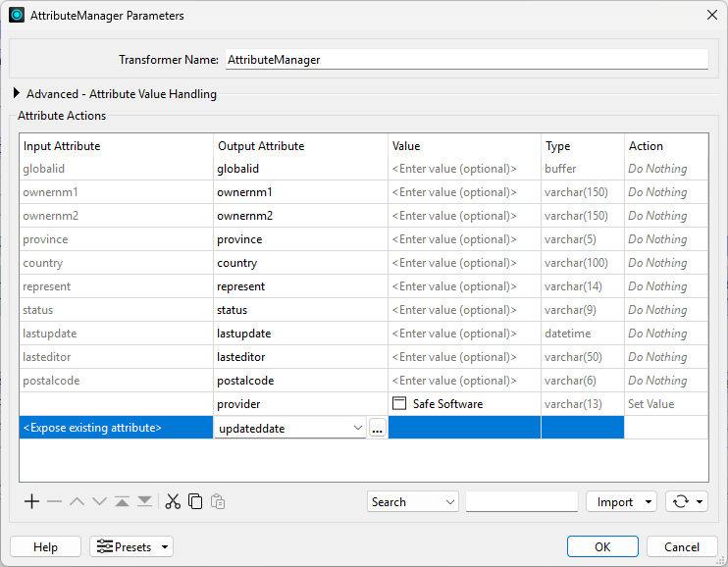Select ownernm1 output attribute cell
The image size is (728, 567).
click(x=300, y=192)
